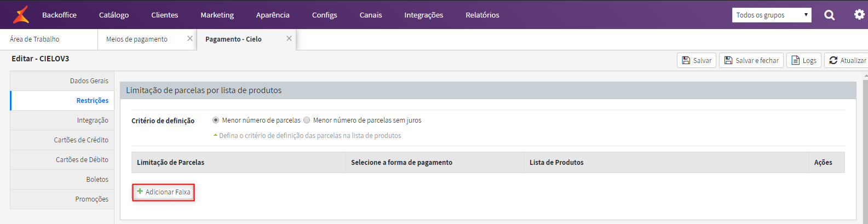Open the Backoffice menu
Image resolution: width=868 pixels, height=224 pixels.
click(59, 15)
